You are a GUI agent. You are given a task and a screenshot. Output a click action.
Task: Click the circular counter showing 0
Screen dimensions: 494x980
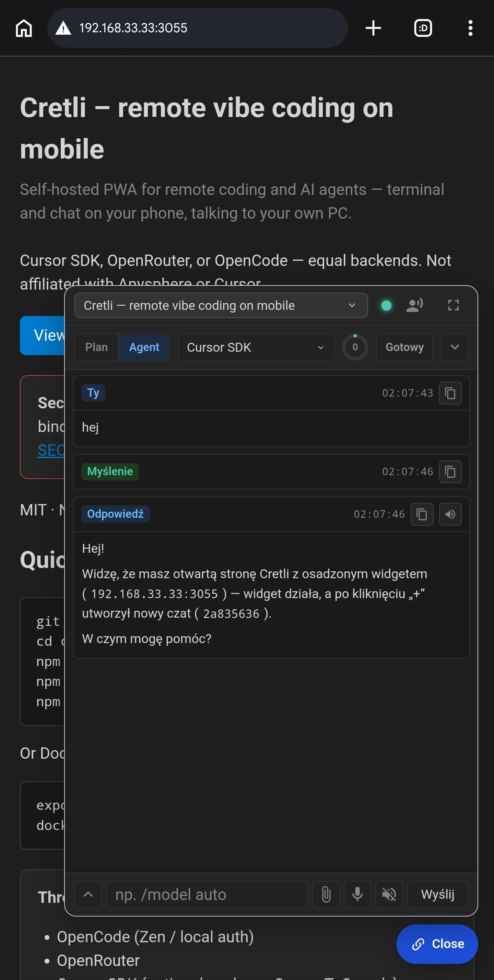tap(355, 347)
